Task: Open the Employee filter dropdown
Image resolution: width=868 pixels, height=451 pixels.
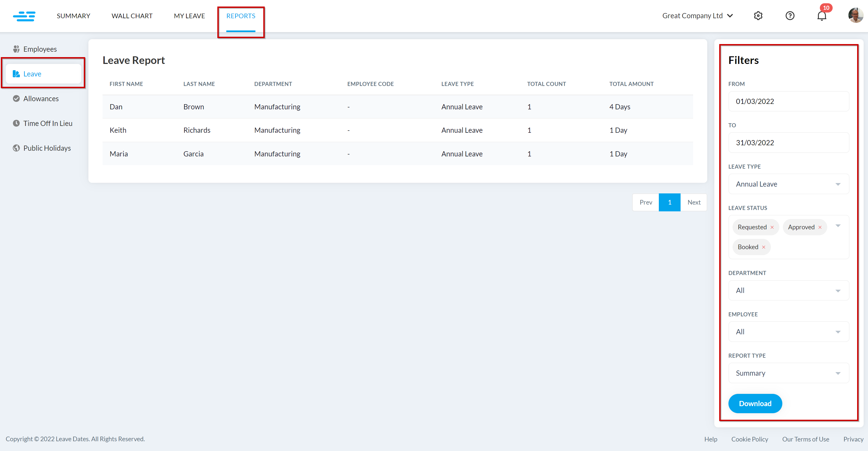Action: click(789, 332)
